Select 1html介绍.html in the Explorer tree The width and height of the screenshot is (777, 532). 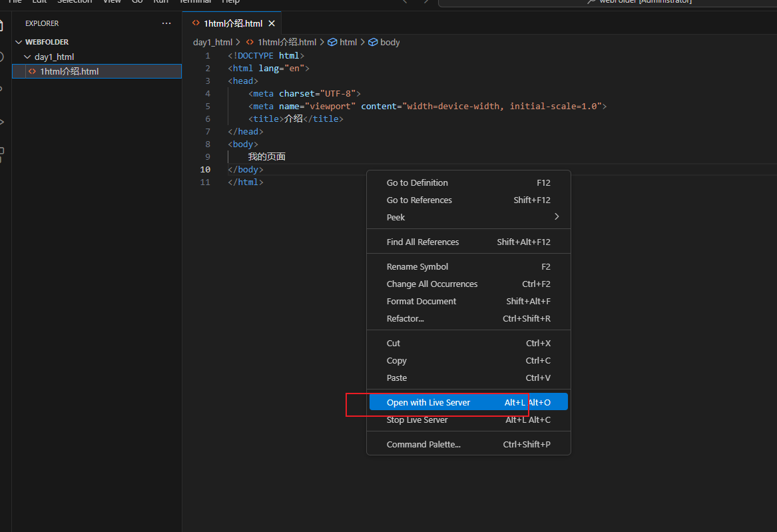69,71
